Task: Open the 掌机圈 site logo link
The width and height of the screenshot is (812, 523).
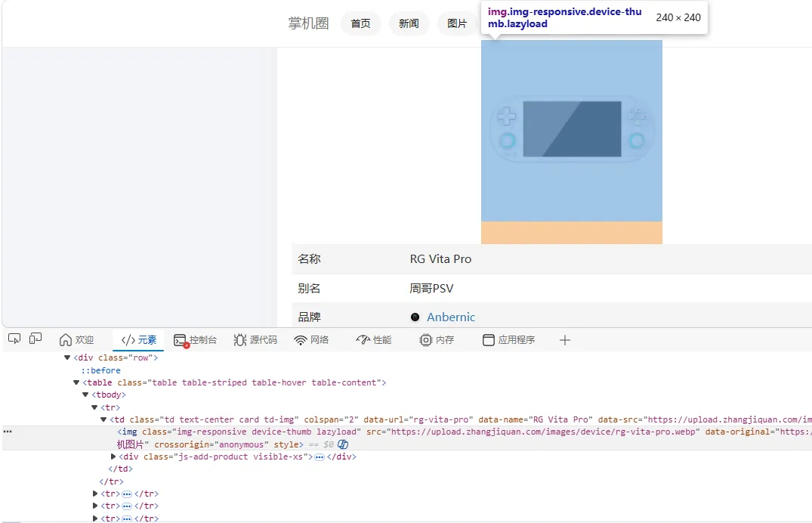Action: (x=309, y=23)
